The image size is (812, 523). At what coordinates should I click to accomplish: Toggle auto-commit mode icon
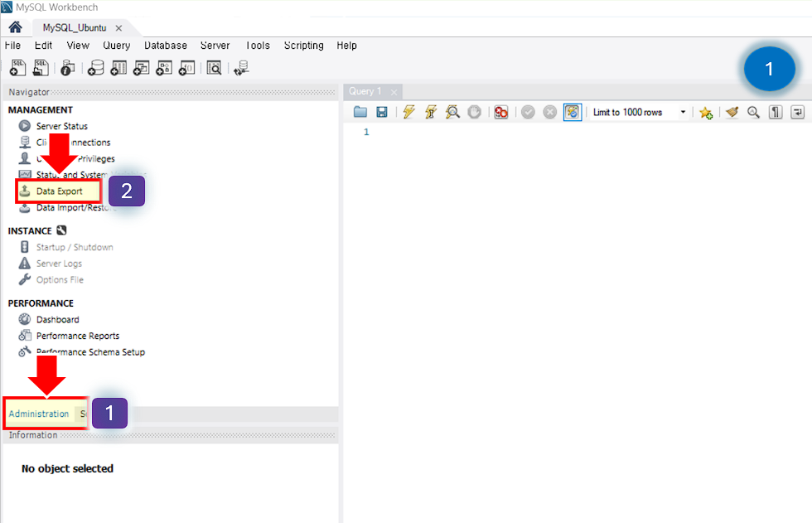coord(573,112)
